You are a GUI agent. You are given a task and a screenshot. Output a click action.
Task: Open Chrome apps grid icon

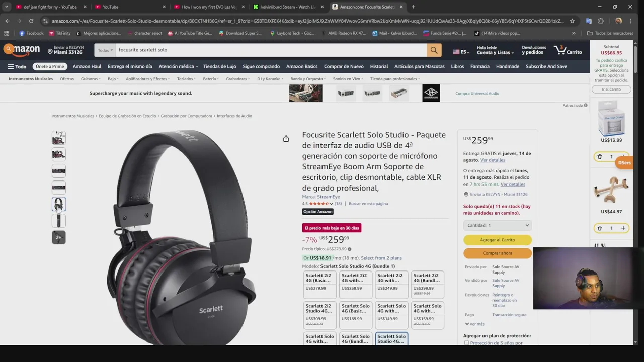point(7,33)
